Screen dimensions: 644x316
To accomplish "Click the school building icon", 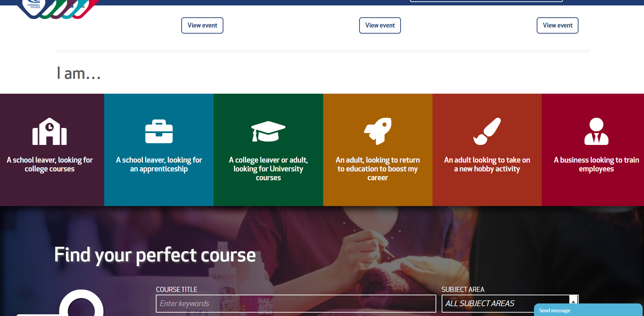I will (50, 131).
